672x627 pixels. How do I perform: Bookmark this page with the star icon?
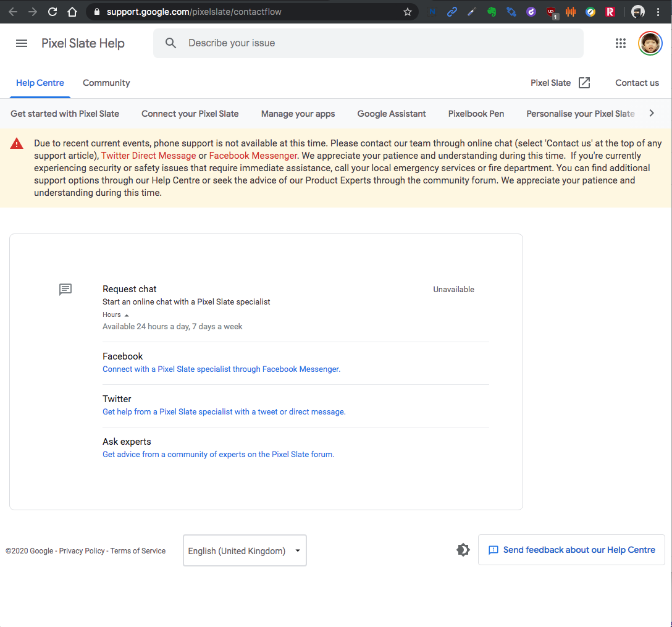click(408, 12)
